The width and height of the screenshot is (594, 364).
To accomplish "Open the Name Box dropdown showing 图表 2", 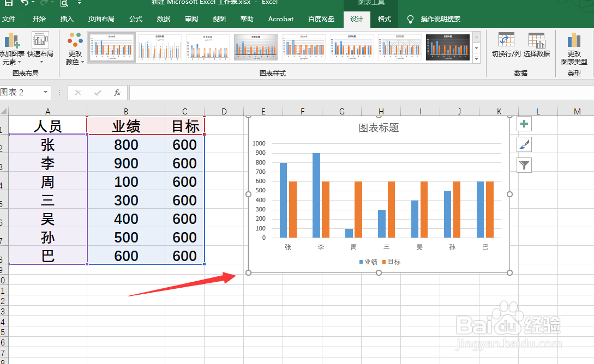I will (x=46, y=92).
